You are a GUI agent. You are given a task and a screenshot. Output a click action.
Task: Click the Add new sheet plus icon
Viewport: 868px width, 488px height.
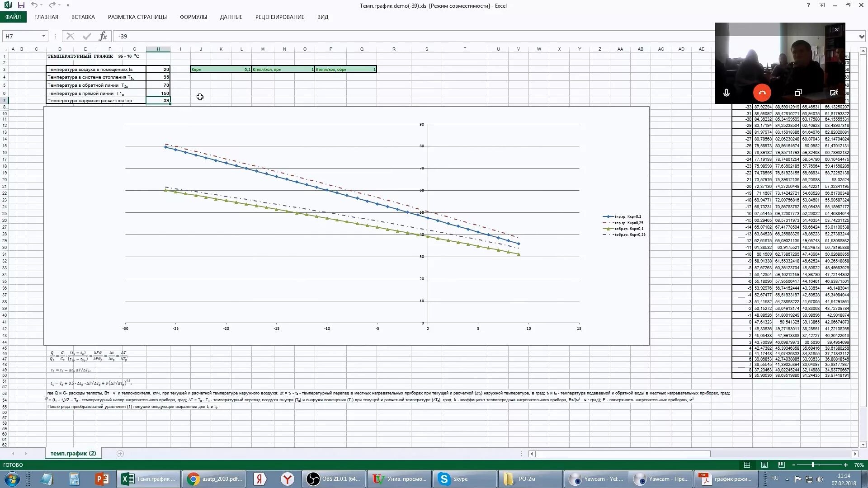(x=120, y=453)
